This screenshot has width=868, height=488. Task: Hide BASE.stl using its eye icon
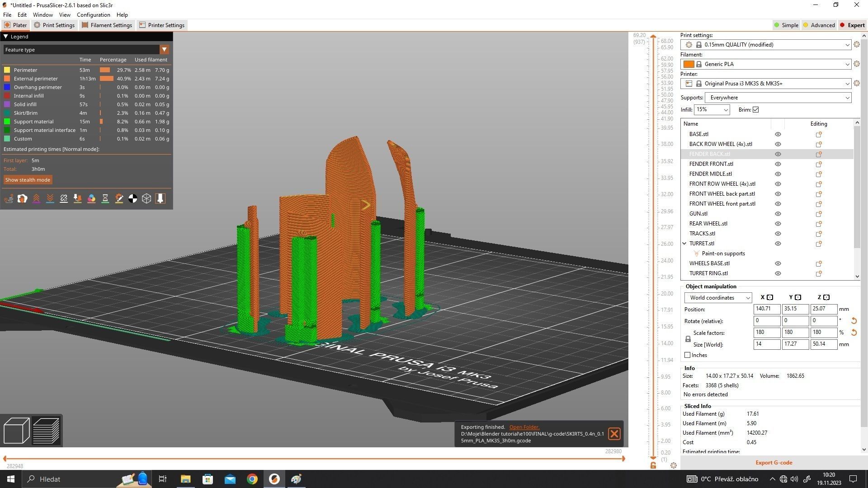tap(778, 134)
